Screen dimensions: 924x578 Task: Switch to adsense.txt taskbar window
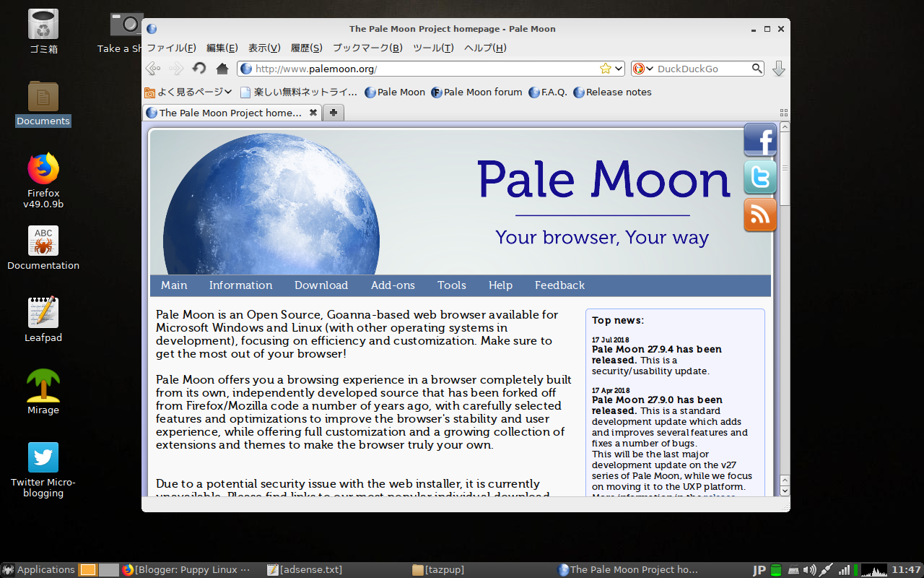point(303,570)
